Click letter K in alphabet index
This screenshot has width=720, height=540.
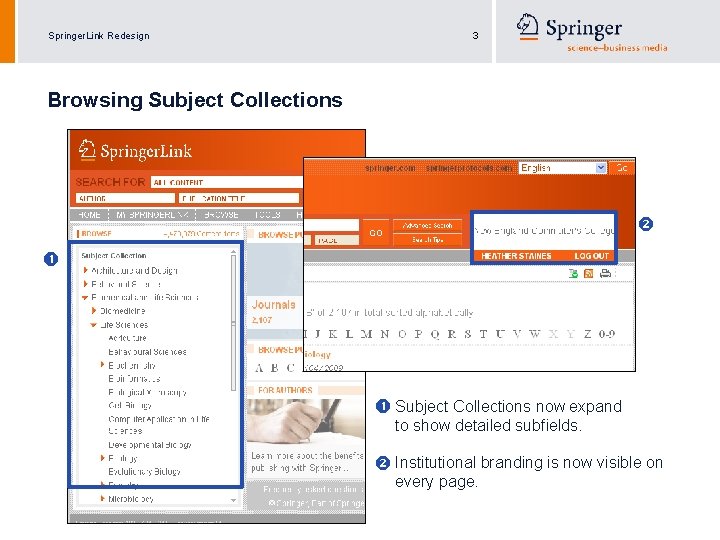[332, 334]
